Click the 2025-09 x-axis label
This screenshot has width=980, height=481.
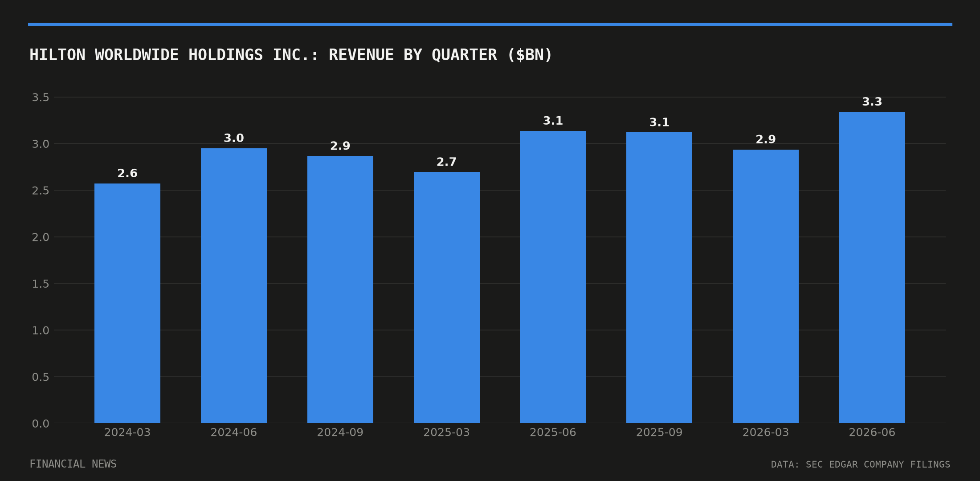click(659, 432)
